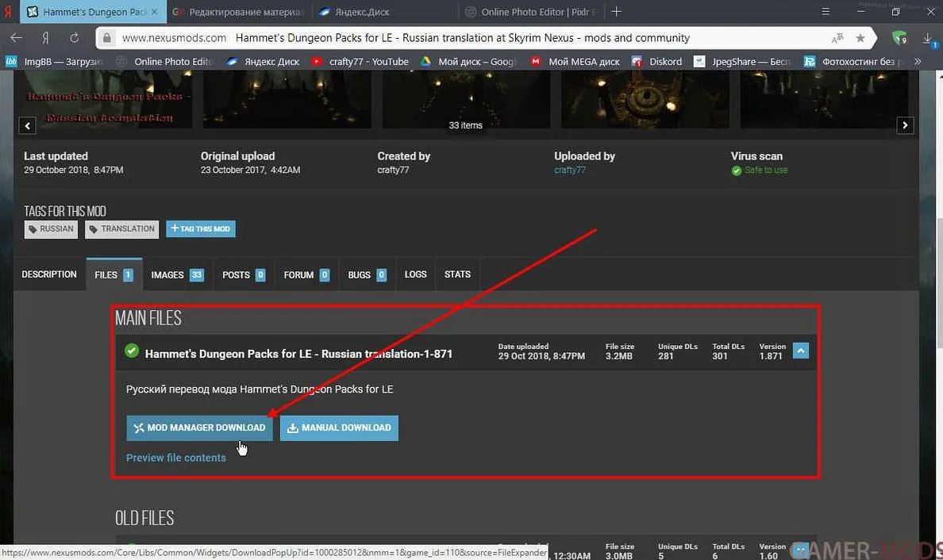Screen dimensions: 943x560
Task: Open the crafty77 - YouTube bookmark
Action: (360, 61)
